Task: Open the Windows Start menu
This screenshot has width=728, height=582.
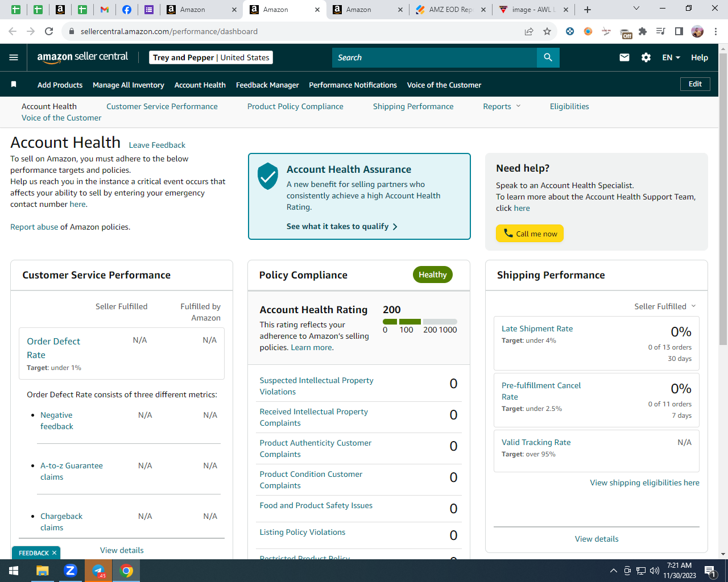Action: coord(14,571)
